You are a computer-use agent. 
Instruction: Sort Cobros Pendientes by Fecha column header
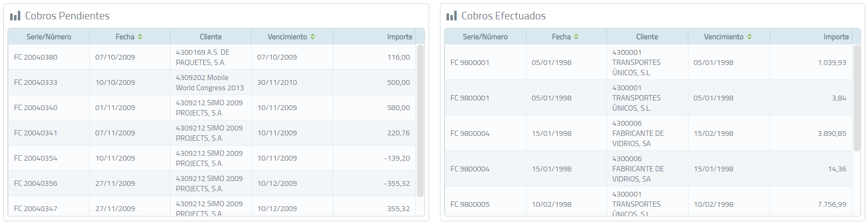130,37
